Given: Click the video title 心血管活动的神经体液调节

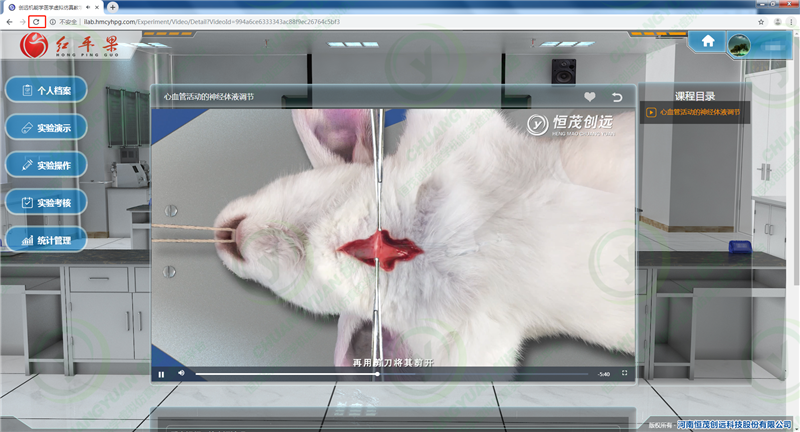Looking at the screenshot, I should coord(209,96).
